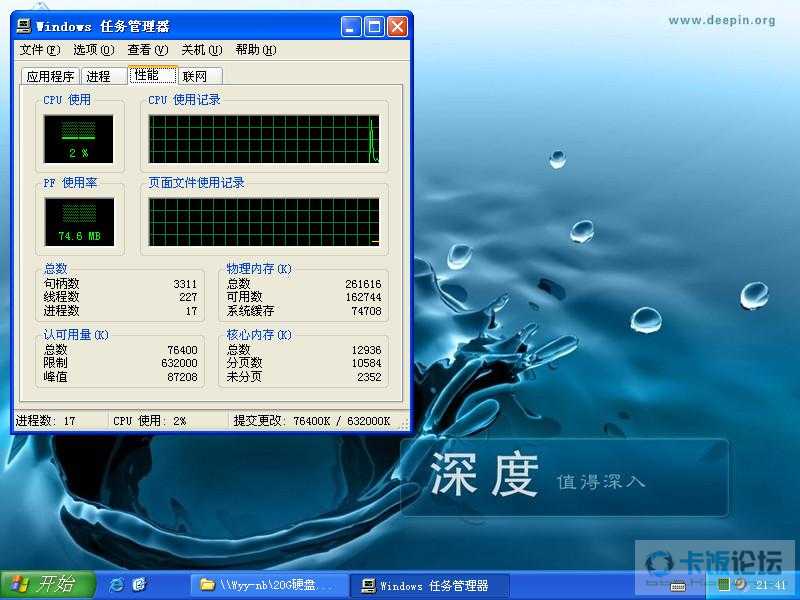Click the 认可用量 (K) group heading
The image size is (800, 600).
(76, 335)
